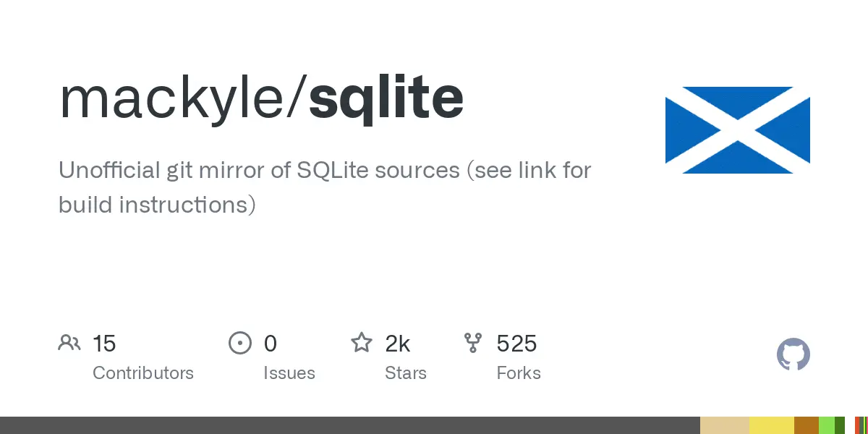868x434 pixels.
Task: Open the mackyle owner name
Action: click(174, 99)
